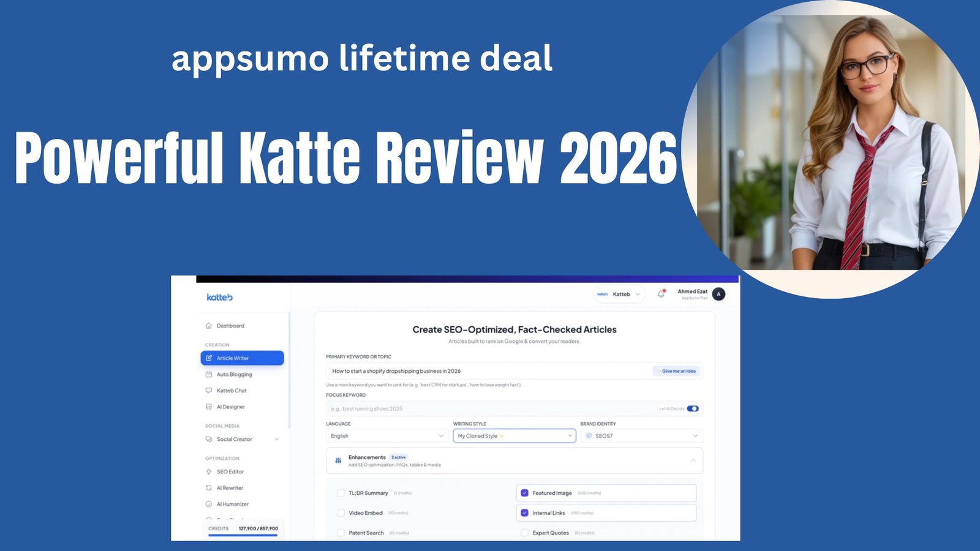Image resolution: width=980 pixels, height=551 pixels.
Task: Click the AI Rewriter refresh icon
Action: coord(209,488)
